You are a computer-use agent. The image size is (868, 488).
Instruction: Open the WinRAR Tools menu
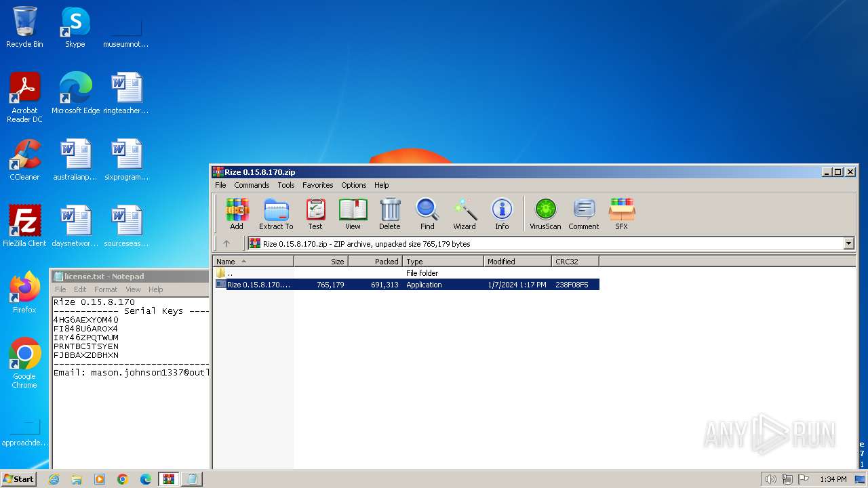coord(286,185)
